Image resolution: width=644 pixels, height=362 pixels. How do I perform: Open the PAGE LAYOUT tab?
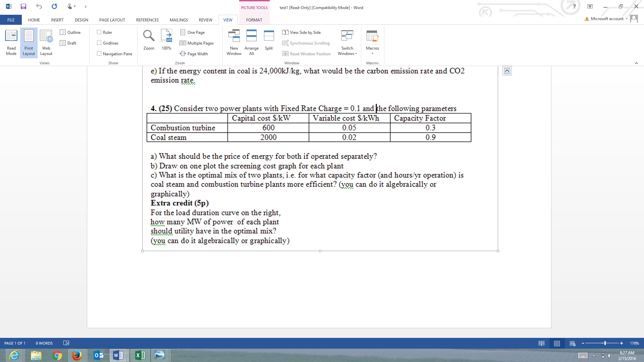pyautogui.click(x=112, y=20)
